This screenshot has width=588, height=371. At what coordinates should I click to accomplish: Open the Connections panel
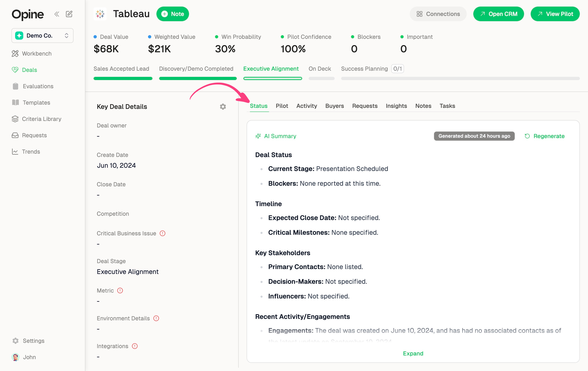pos(438,14)
